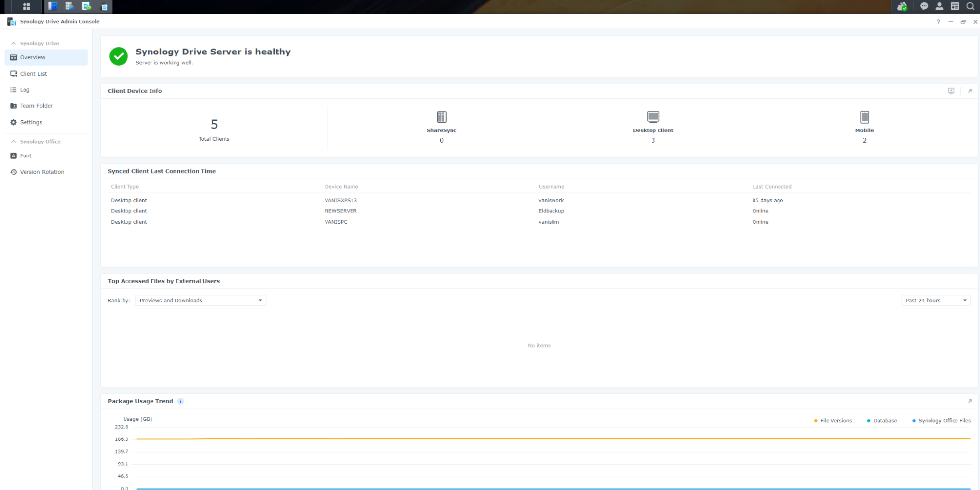Open the Log page
Image resolution: width=980 pixels, height=490 pixels.
pos(46,90)
